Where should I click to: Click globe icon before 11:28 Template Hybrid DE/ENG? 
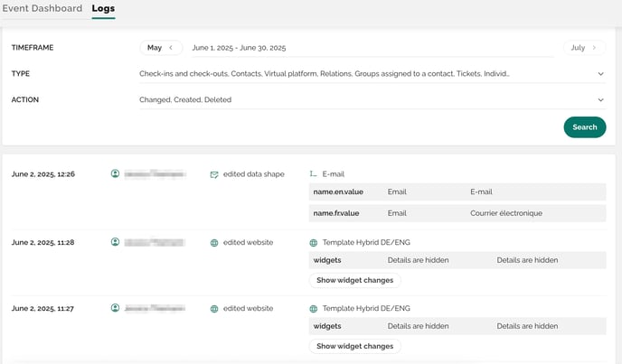(314, 243)
